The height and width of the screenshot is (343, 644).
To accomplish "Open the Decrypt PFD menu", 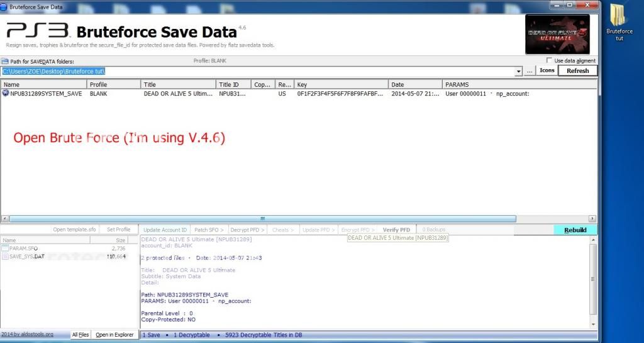I will point(248,230).
